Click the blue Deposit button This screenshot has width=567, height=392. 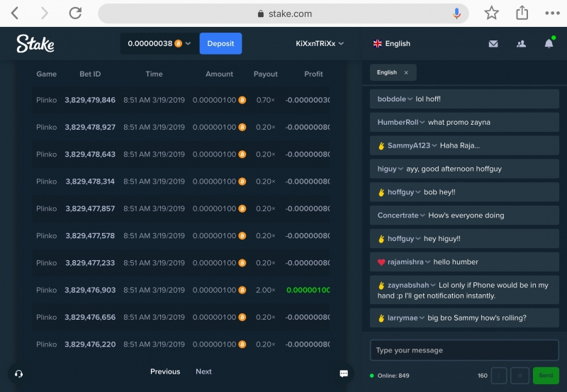click(x=220, y=43)
